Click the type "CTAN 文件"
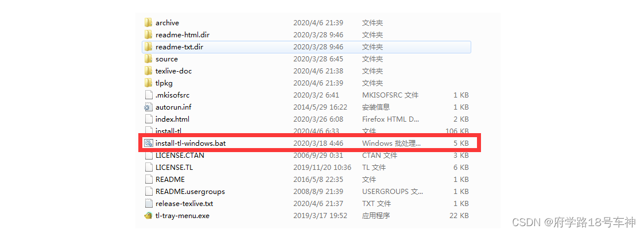Image resolution: width=644 pixels, height=233 pixels. pos(379,156)
